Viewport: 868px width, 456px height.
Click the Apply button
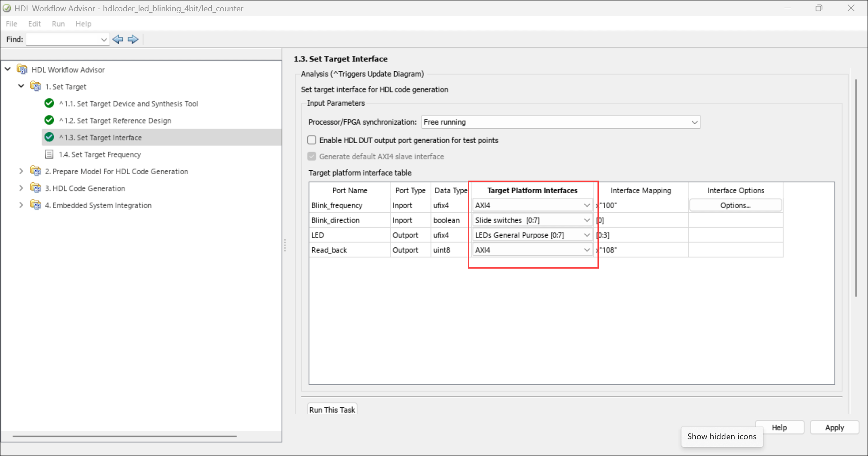click(x=835, y=427)
